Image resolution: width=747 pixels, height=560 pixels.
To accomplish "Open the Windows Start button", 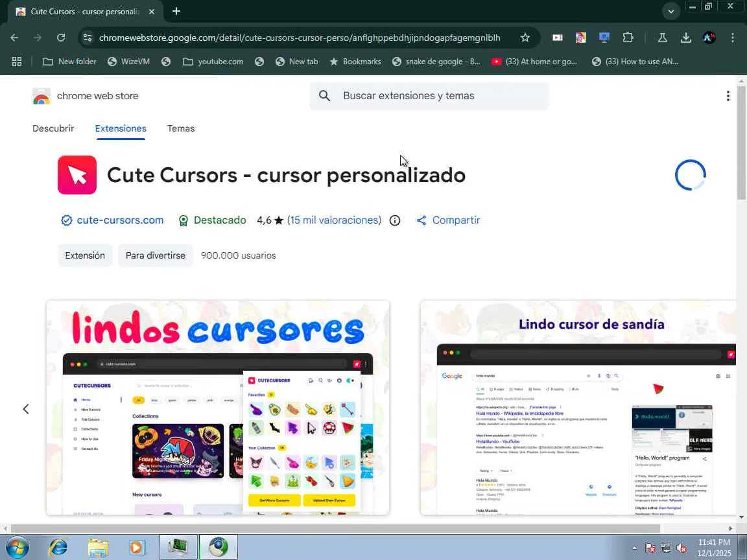I will [x=17, y=547].
